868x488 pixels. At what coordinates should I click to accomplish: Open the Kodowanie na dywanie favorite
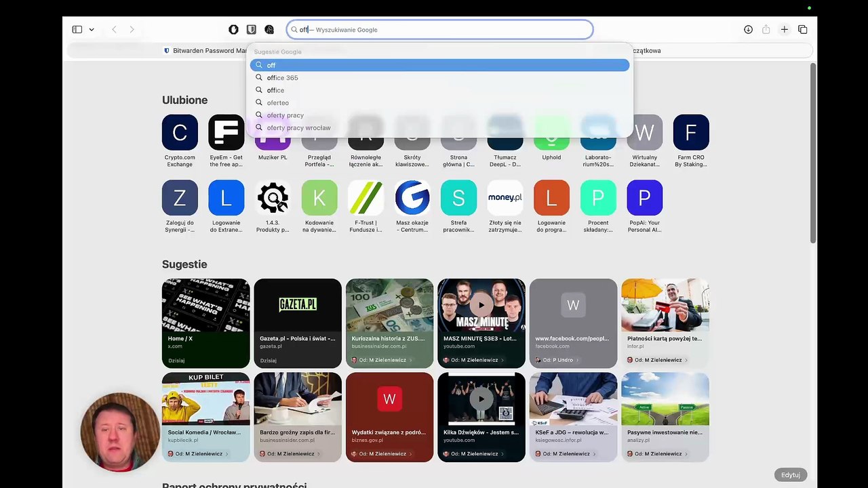point(319,206)
